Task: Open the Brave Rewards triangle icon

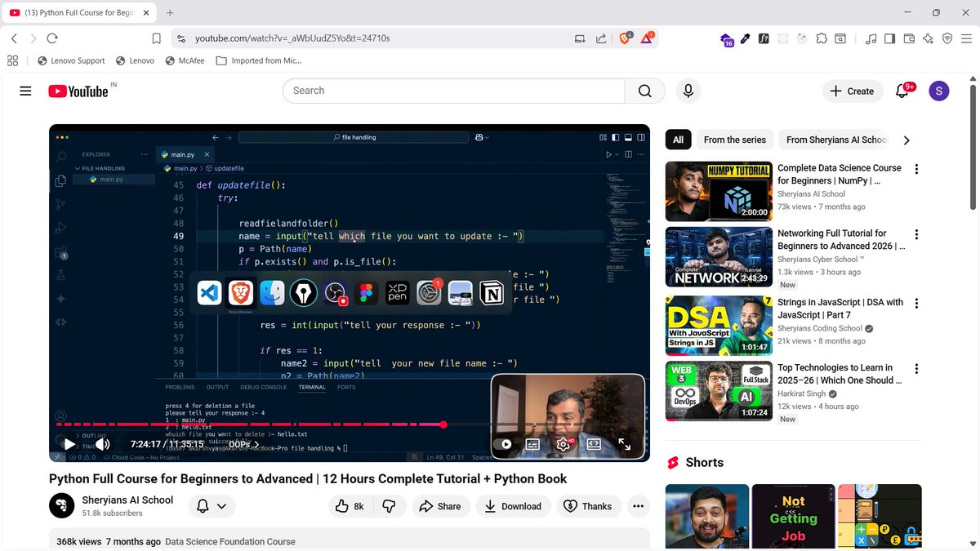Action: pos(648,38)
